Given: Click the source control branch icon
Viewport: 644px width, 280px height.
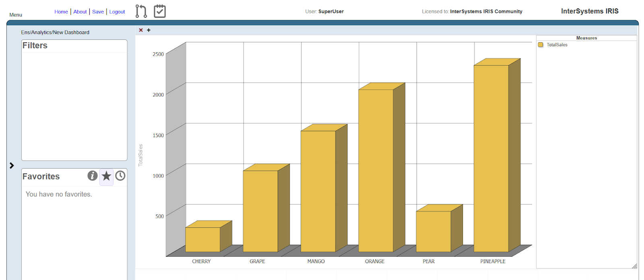Looking at the screenshot, I should [141, 11].
